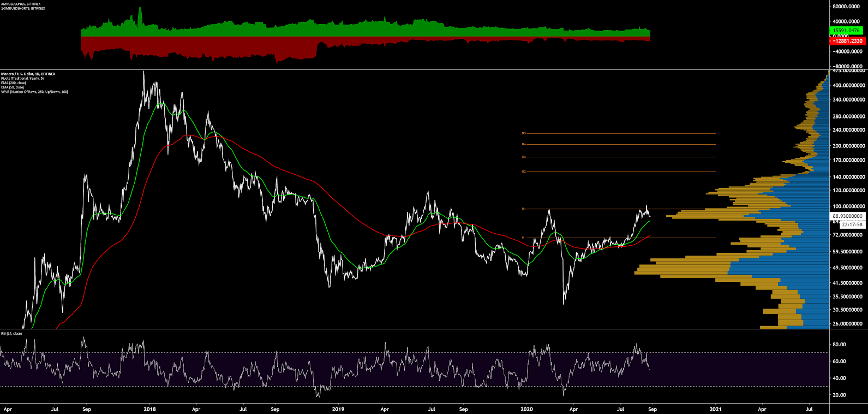The image size is (868, 414).
Task: Click the 2021 label on the time axis
Action: tap(716, 409)
